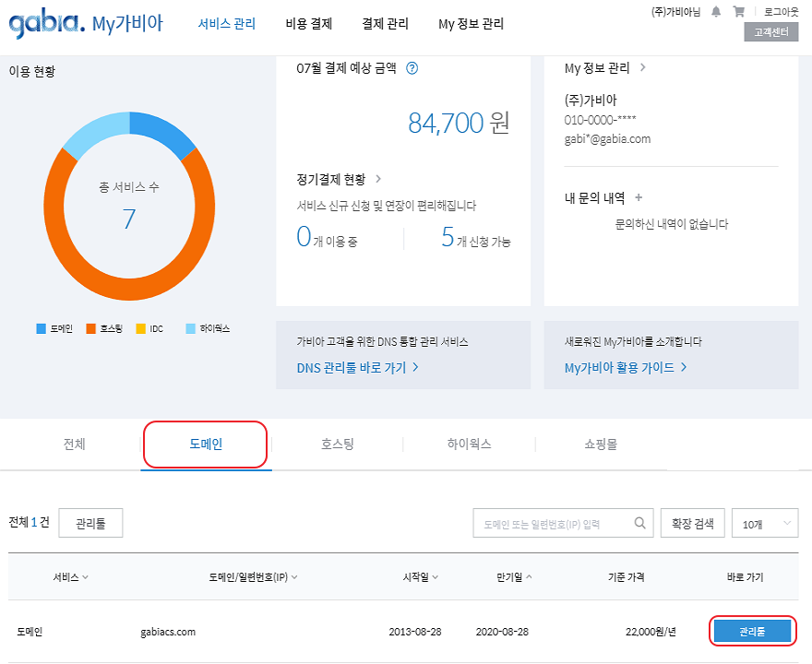Sort by the 만기일 column
This screenshot has height=664, width=812.
point(514,576)
